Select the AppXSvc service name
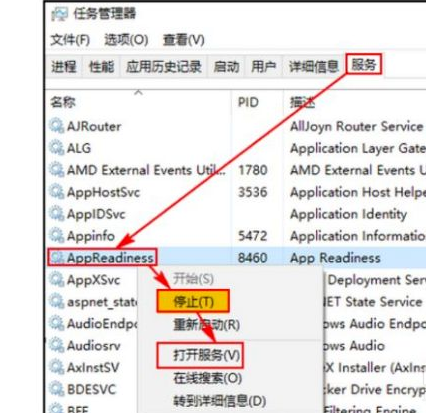Viewport: 426px width, 413px height. pos(93,280)
